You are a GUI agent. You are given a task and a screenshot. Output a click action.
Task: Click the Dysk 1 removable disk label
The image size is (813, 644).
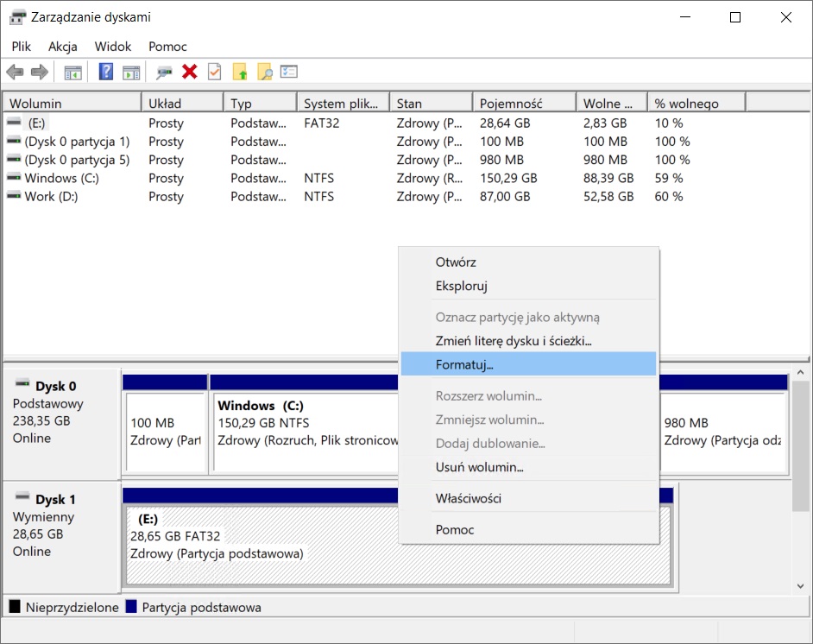[x=57, y=500]
